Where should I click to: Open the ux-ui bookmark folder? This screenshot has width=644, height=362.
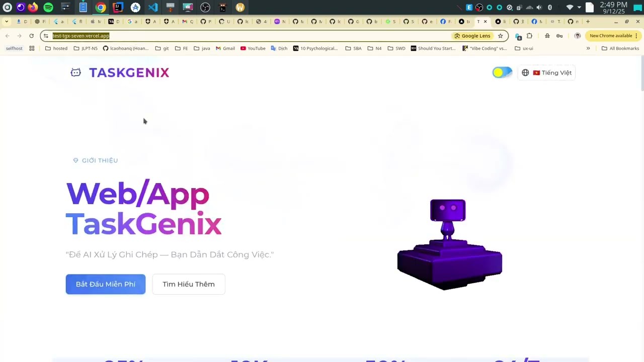(x=524, y=48)
